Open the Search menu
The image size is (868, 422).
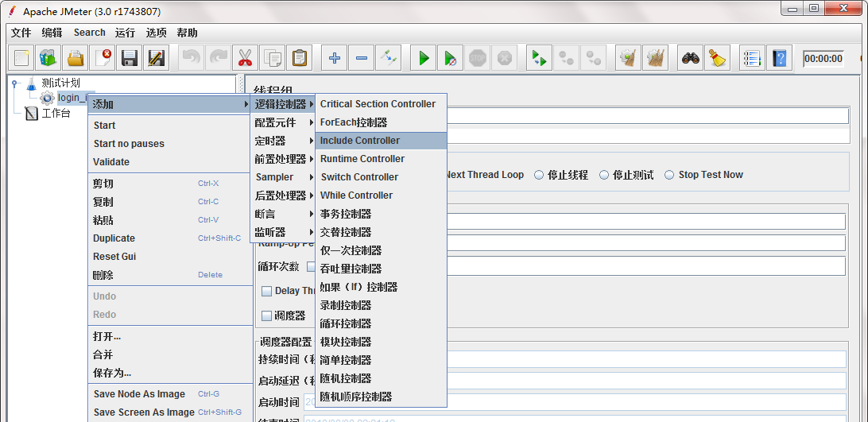(89, 33)
